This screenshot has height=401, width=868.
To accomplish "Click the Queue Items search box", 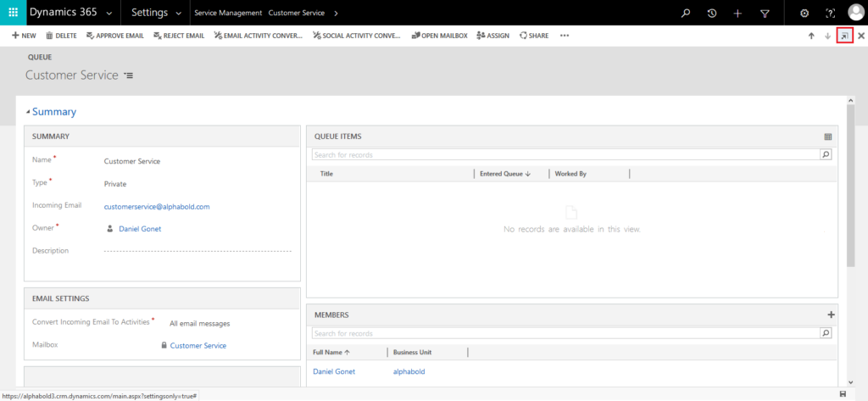I will click(565, 154).
